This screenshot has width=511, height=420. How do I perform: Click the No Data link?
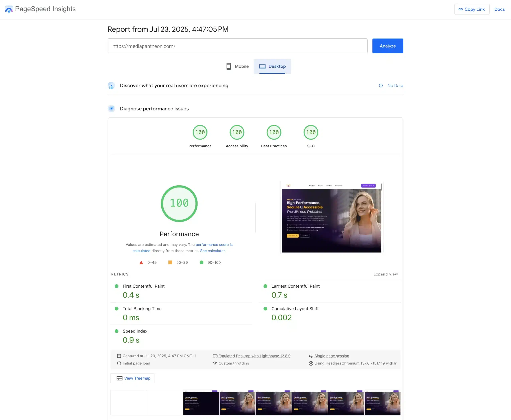[x=395, y=85]
